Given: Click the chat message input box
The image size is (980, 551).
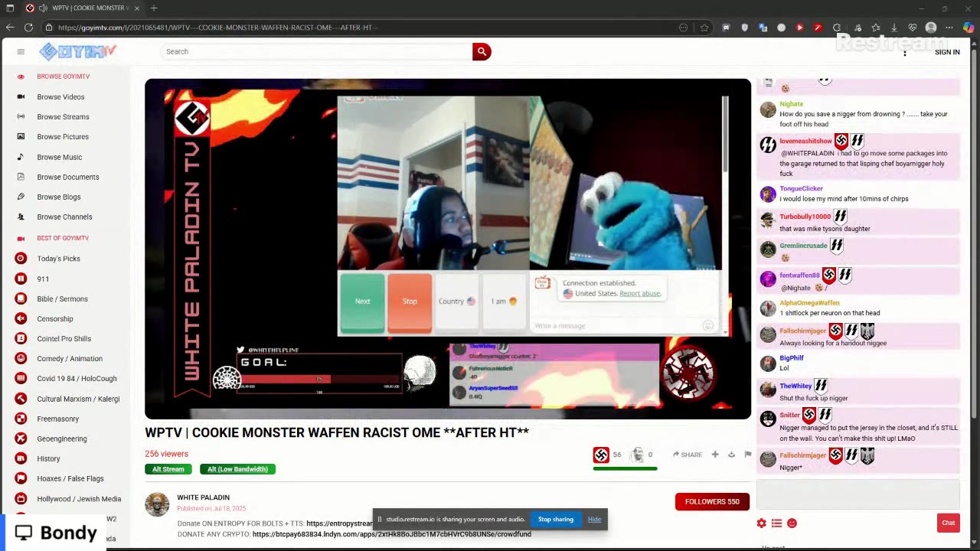Looking at the screenshot, I should tap(857, 494).
